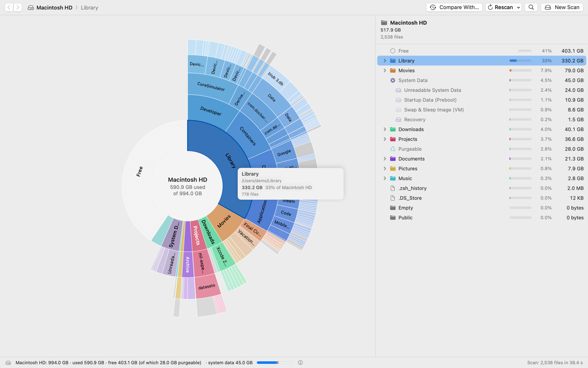This screenshot has width=588, height=368.
Task: Select the CoreSimulator segment in sunburst
Action: click(211, 87)
